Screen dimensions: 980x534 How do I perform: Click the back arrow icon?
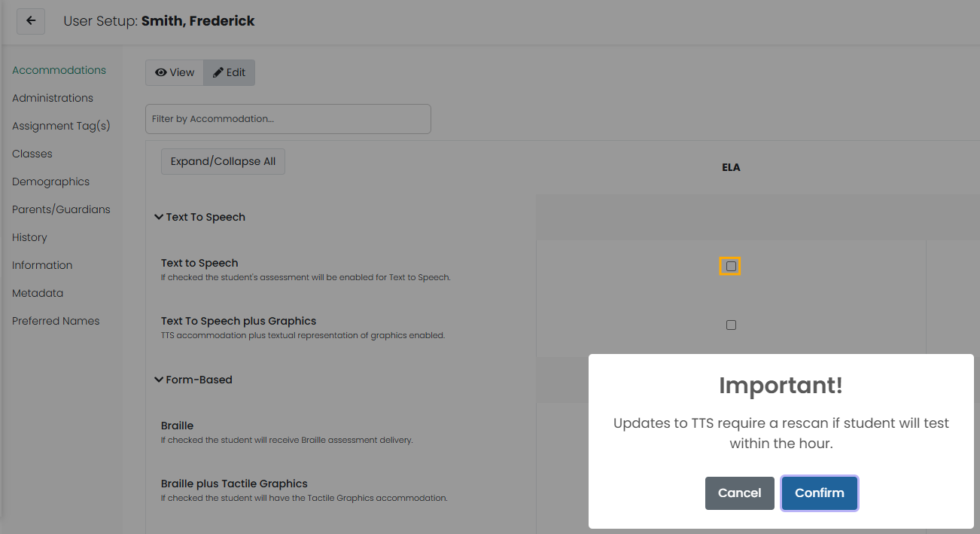(x=31, y=21)
